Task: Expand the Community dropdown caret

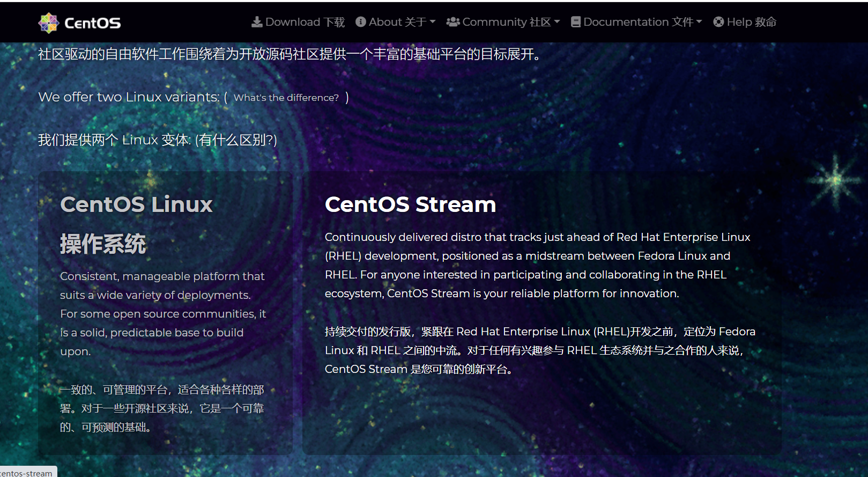Action: pyautogui.click(x=557, y=22)
